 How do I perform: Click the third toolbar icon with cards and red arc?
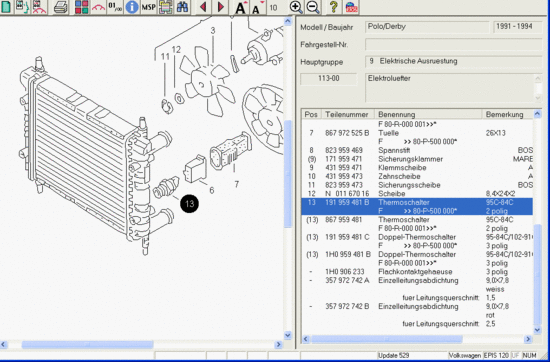[x=39, y=7]
